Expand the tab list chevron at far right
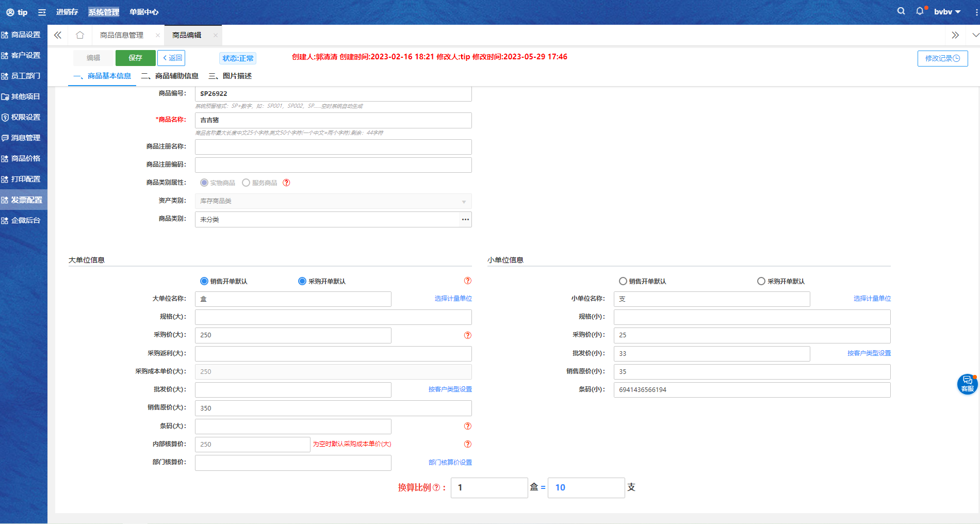Screen dimensions: 980x524 [x=975, y=35]
